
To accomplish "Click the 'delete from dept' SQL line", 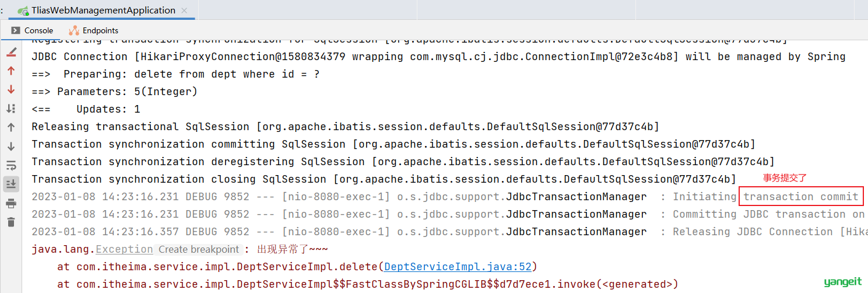I will (175, 74).
